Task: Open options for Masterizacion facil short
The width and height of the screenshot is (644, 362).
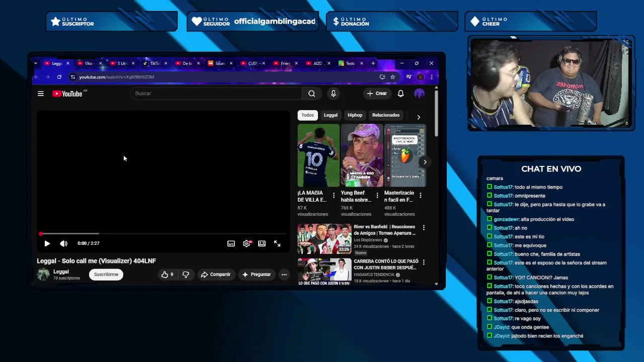Action: tap(420, 196)
